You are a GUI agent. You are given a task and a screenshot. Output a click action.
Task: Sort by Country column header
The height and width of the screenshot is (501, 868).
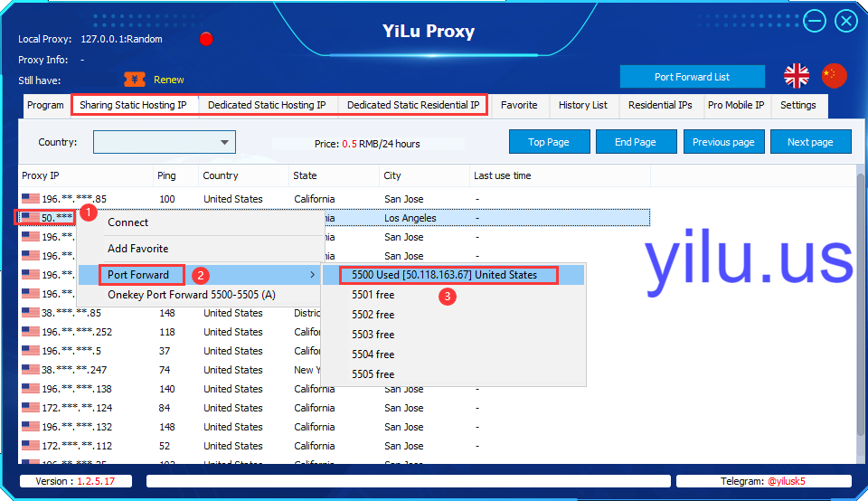(243, 175)
